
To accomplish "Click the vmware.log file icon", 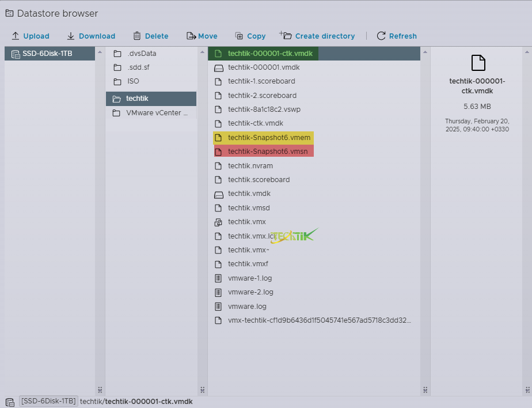I will pos(218,307).
